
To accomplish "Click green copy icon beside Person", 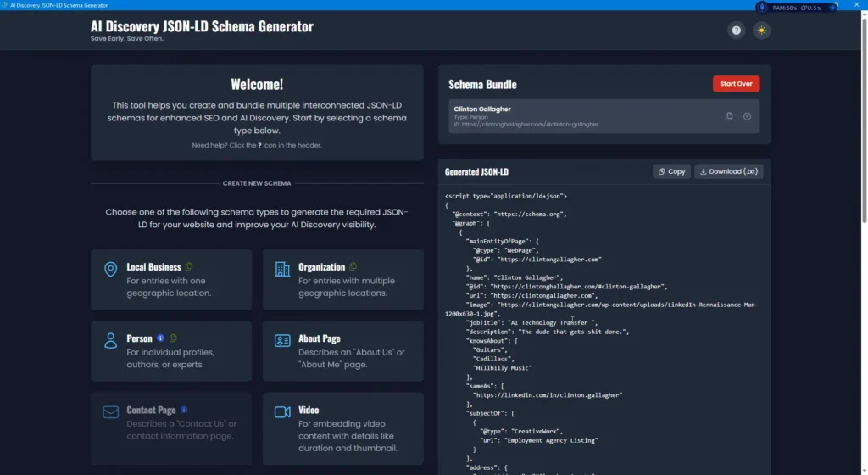I will pyautogui.click(x=173, y=338).
